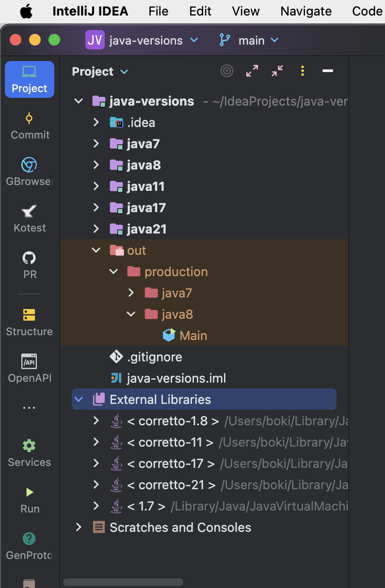The height and width of the screenshot is (588, 385).
Task: Click Select Opened File target icon
Action: (x=227, y=71)
